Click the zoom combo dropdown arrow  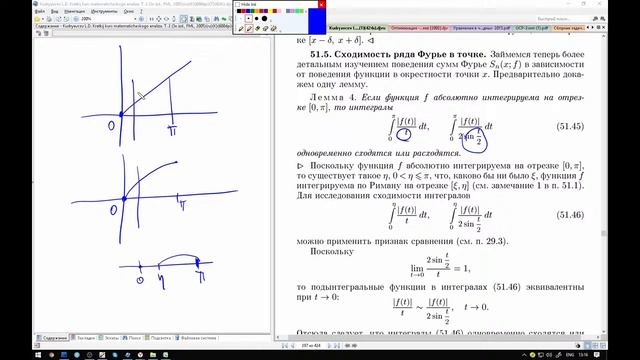pyautogui.click(x=135, y=19)
